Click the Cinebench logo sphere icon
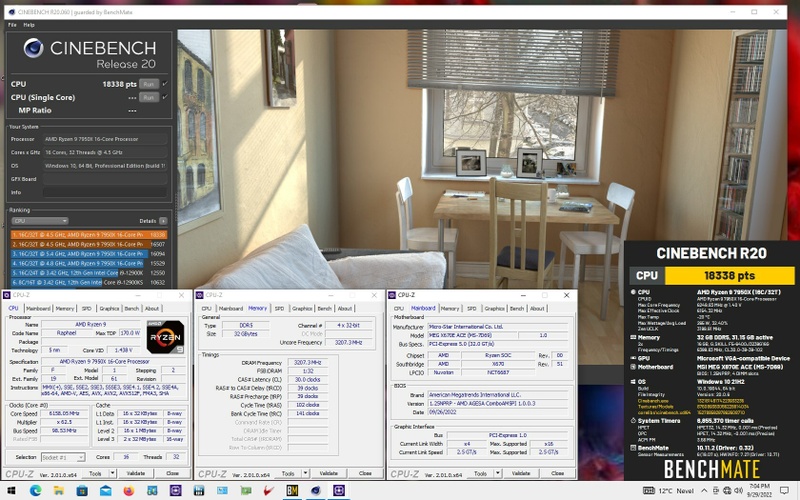This screenshot has height=500, width=800. click(34, 47)
